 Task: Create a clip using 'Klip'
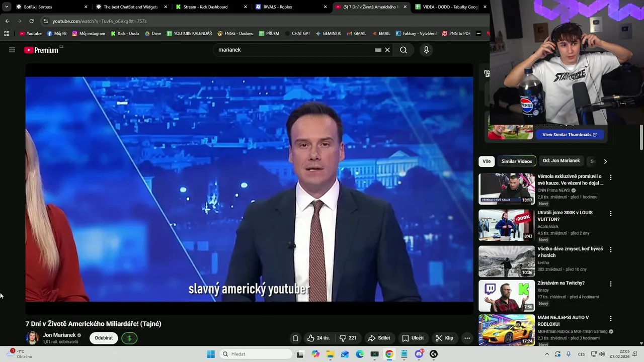point(444,338)
